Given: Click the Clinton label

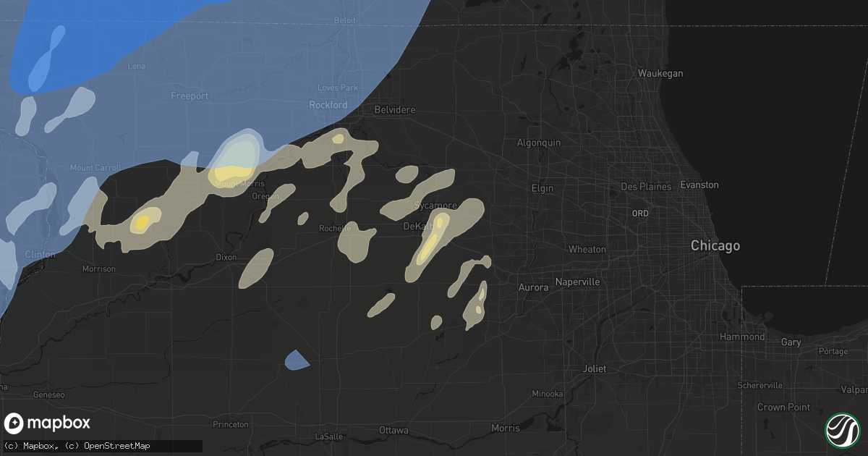Looking at the screenshot, I should point(39,254).
